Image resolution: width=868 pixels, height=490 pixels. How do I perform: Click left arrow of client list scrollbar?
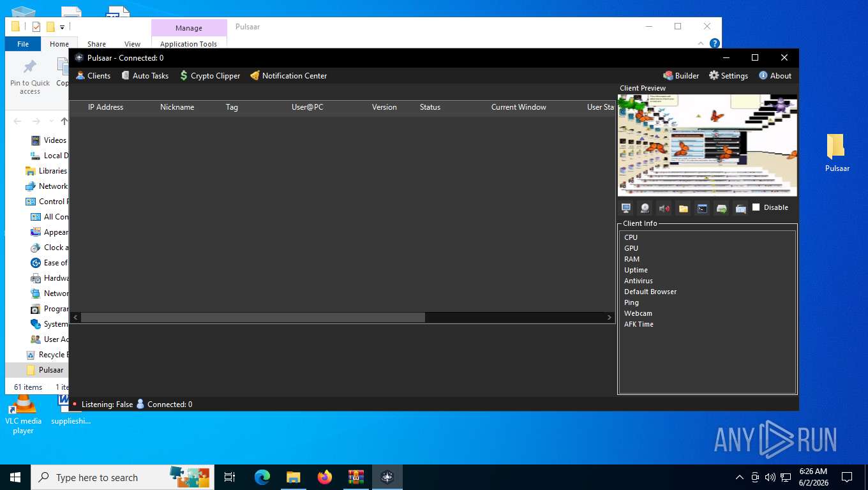coord(75,317)
